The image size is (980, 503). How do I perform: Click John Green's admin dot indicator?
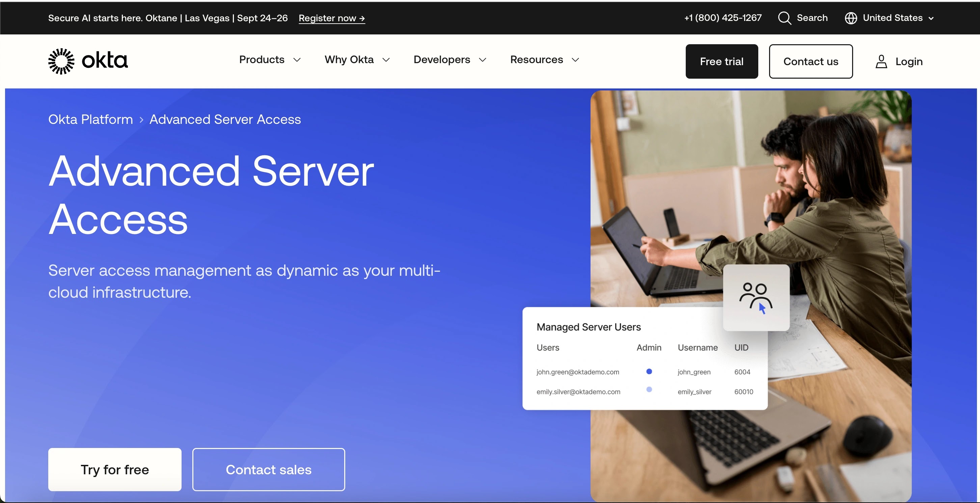649,371
